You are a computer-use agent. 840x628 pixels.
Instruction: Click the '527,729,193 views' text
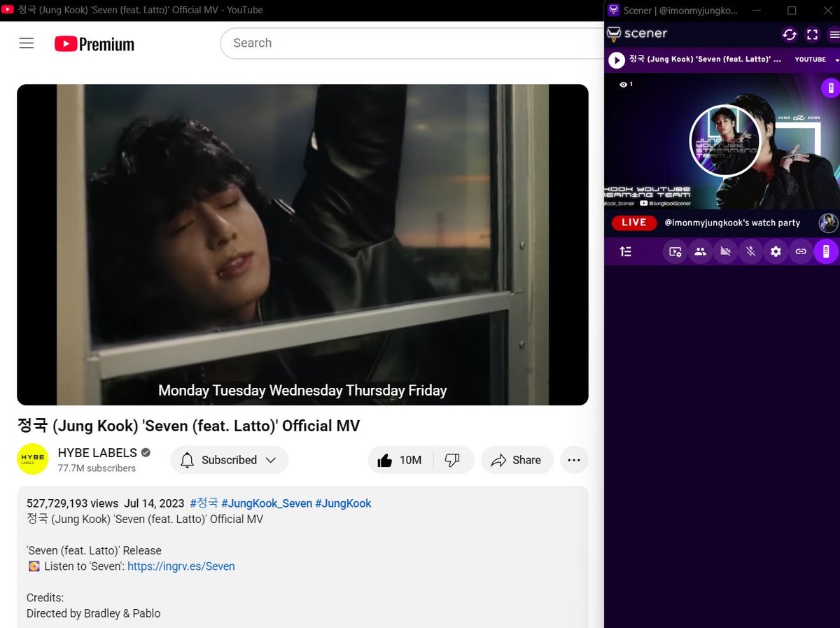72,503
